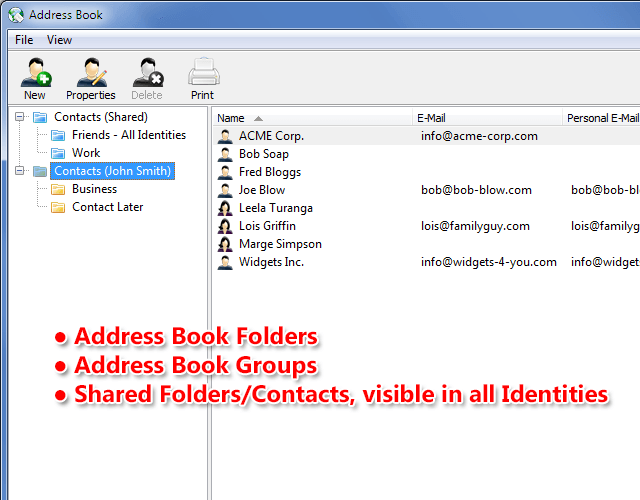Click the Lois Griffin contact avatar icon
640x500 pixels.
point(225,226)
